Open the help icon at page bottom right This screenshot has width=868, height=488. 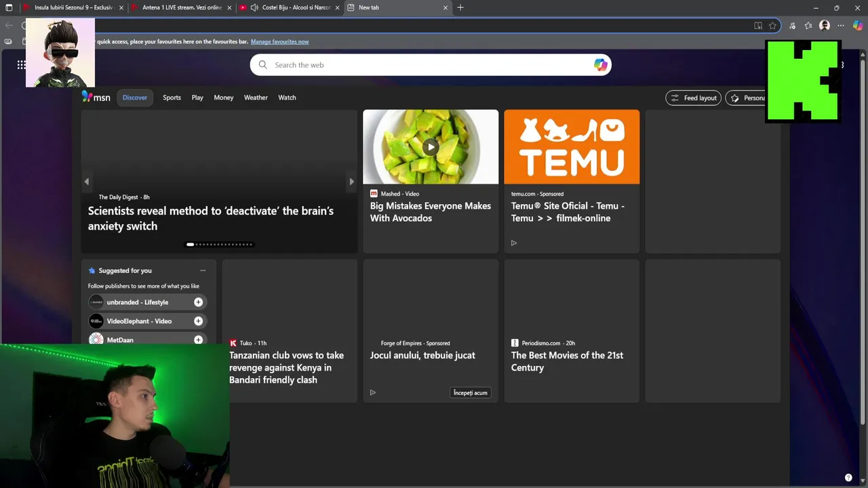pos(848,478)
